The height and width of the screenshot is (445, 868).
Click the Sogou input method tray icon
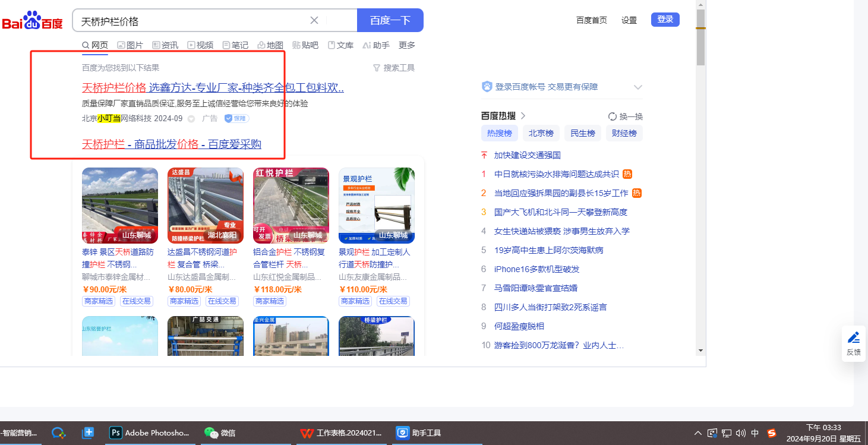772,433
